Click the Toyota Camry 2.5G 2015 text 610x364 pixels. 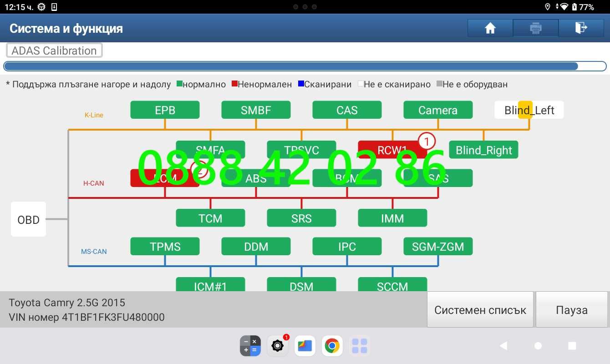67,303
